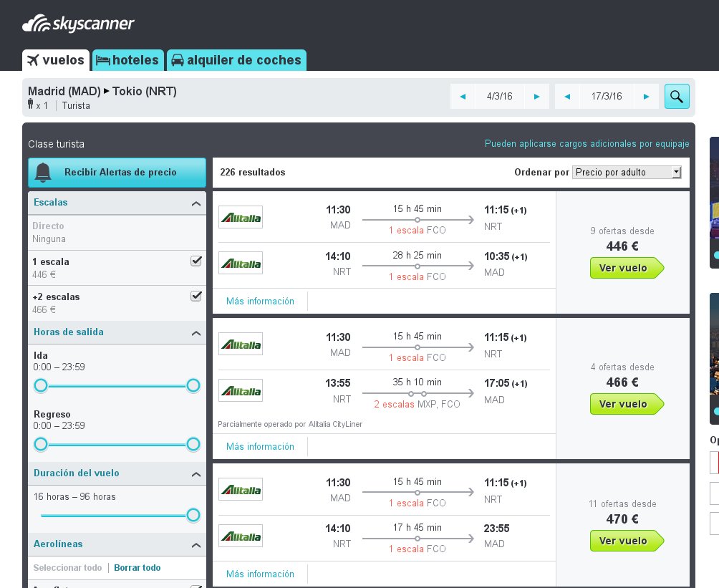Image resolution: width=719 pixels, height=588 pixels.
Task: Click Ver vuelo for 470 € offer
Action: [x=627, y=541]
